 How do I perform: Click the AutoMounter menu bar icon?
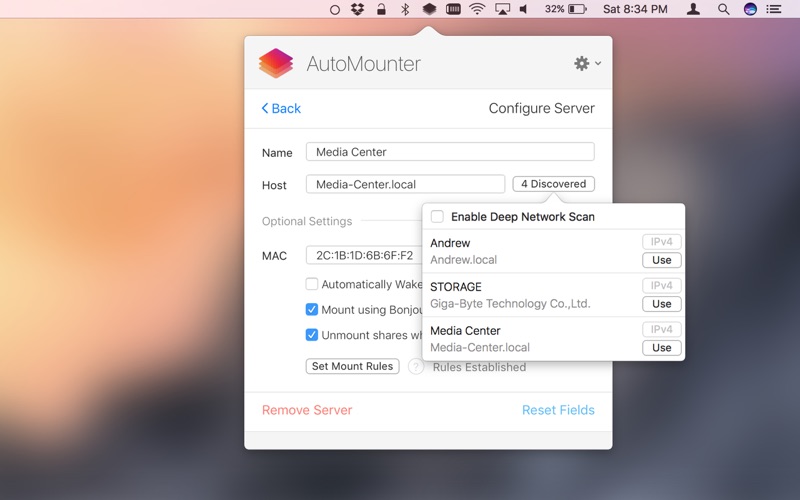(x=428, y=9)
